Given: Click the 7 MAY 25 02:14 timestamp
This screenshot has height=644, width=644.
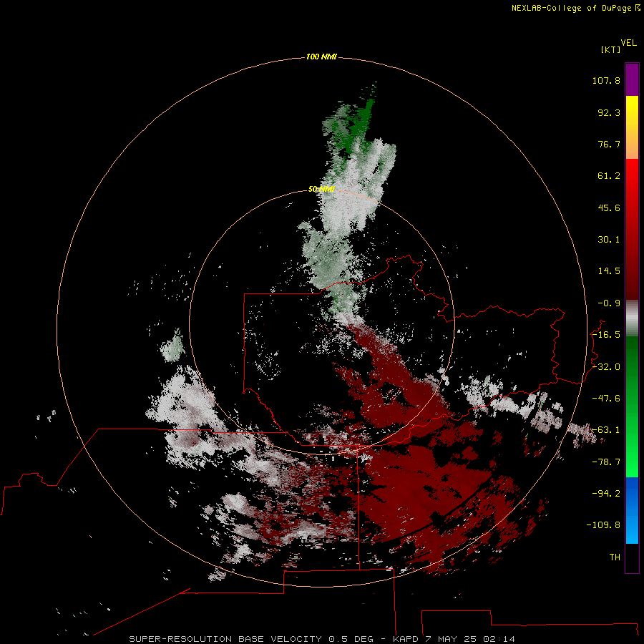Looking at the screenshot, I should [x=470, y=639].
